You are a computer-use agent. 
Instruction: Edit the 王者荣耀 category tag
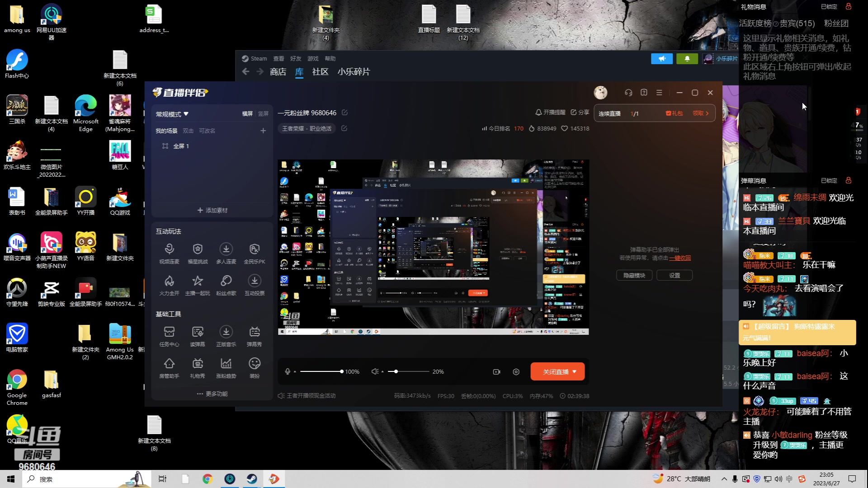[344, 128]
